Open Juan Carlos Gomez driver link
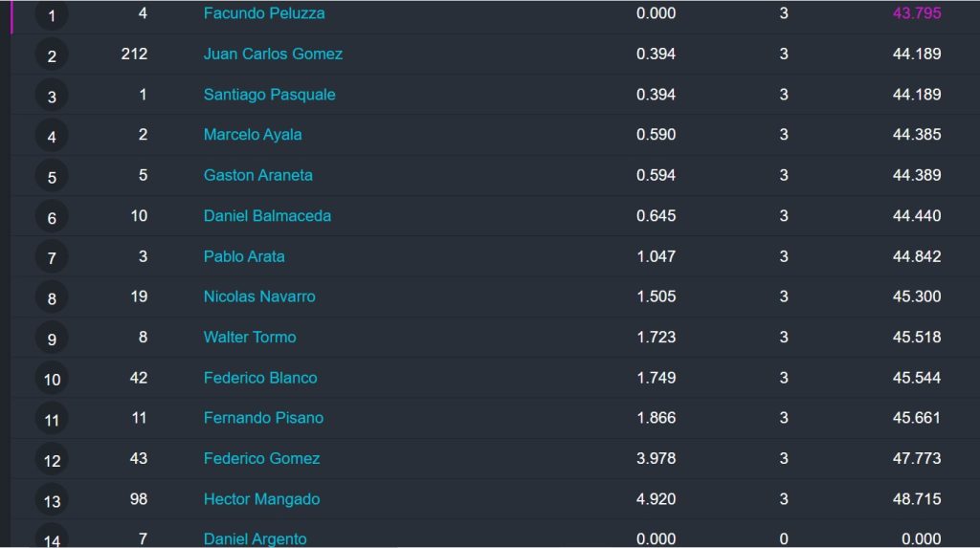The height and width of the screenshot is (548, 980). (273, 54)
